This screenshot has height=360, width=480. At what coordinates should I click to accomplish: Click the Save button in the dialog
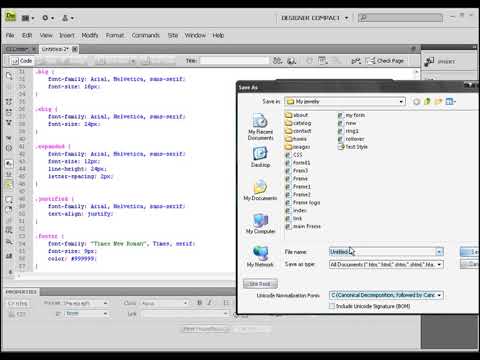click(x=470, y=252)
